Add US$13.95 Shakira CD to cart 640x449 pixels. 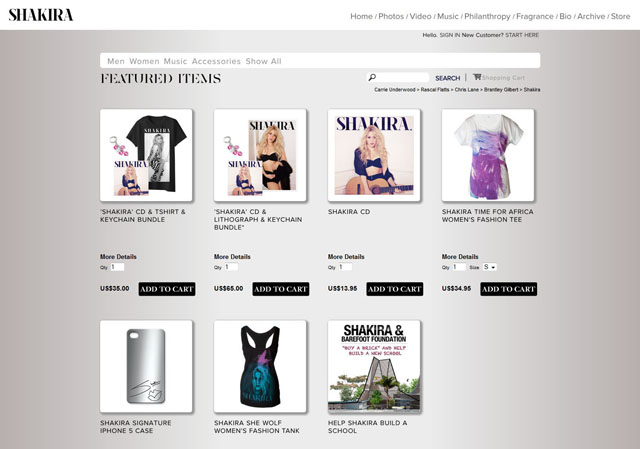[394, 289]
